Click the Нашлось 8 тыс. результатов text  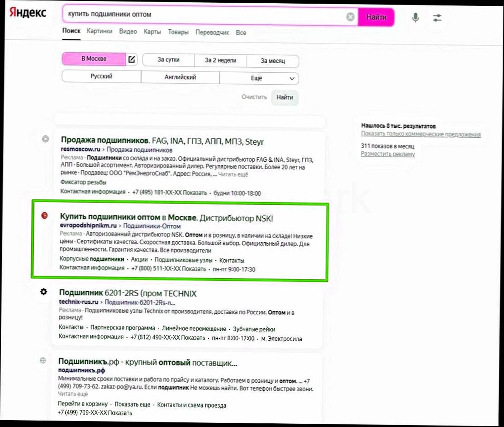[398, 126]
